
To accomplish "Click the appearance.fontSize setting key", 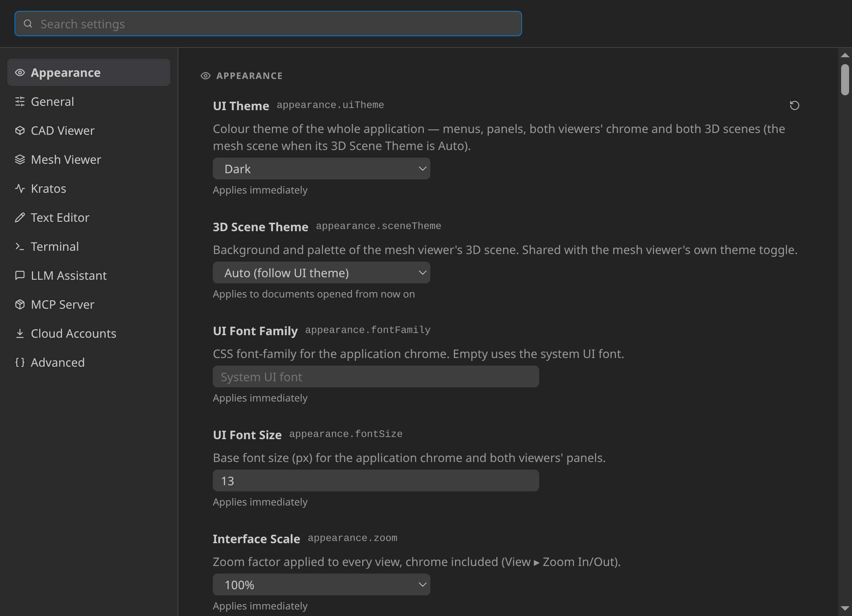I will (346, 434).
